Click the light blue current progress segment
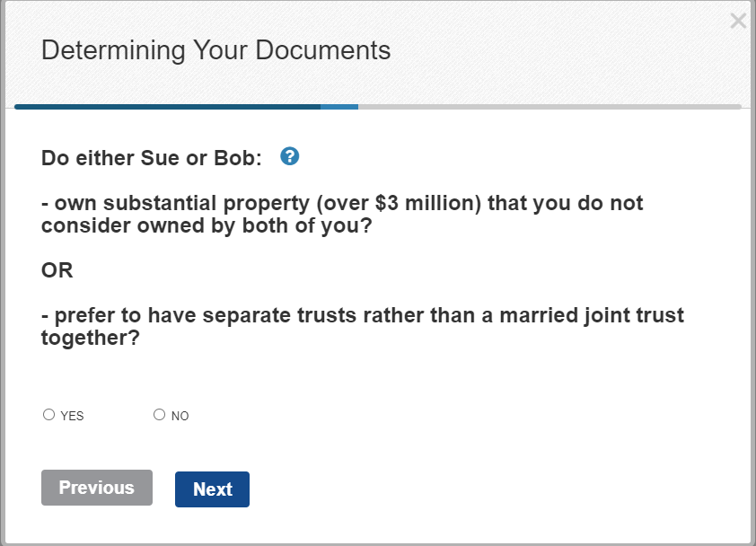 (339, 107)
